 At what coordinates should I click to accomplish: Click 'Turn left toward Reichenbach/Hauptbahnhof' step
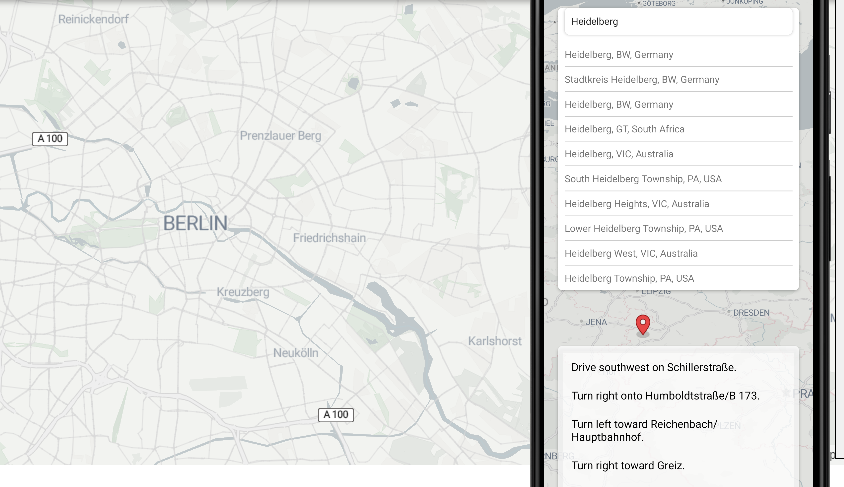(644, 430)
